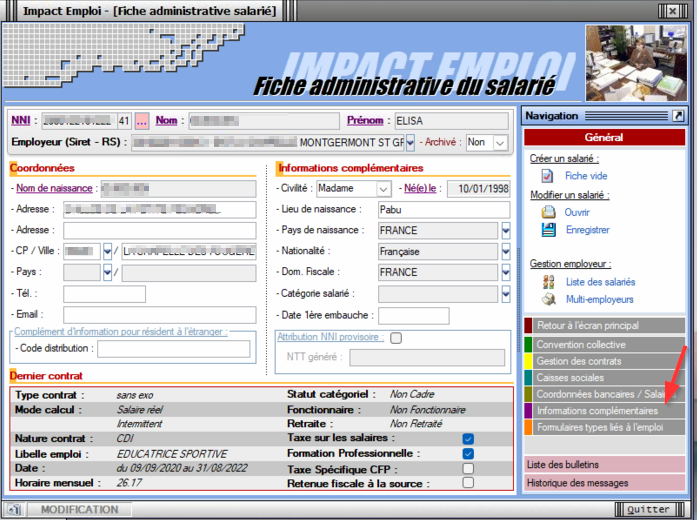Click the Navigation panel pop-out arrow icon
Viewport: 697px width, 520px height.
pyautogui.click(x=677, y=116)
